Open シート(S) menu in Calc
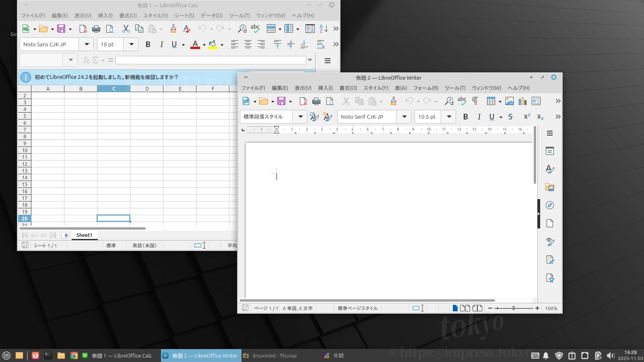Image resolution: width=644 pixels, height=362 pixels. point(184,16)
